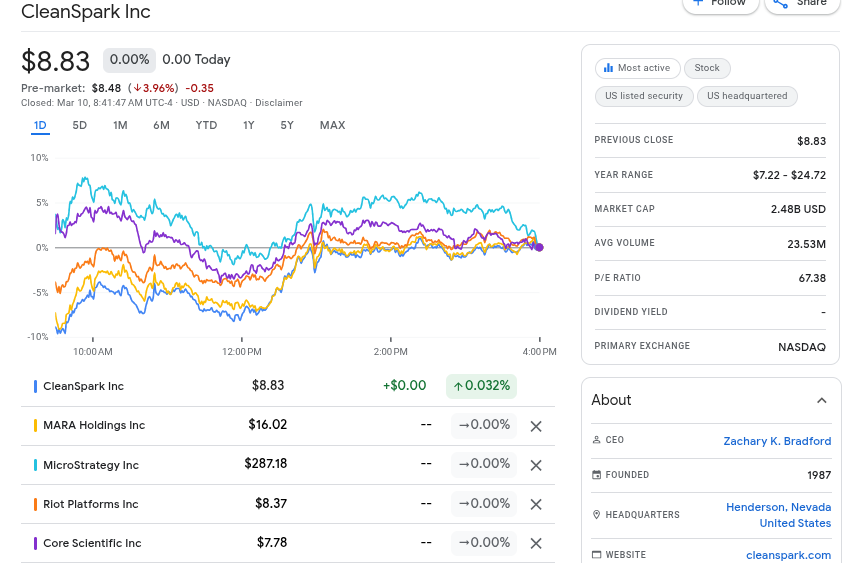Collapse the About section chevron

[821, 400]
